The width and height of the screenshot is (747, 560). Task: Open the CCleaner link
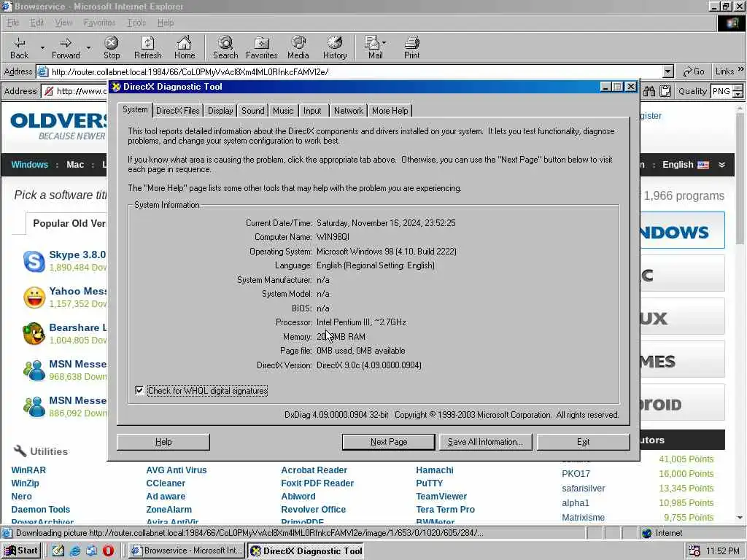(166, 483)
